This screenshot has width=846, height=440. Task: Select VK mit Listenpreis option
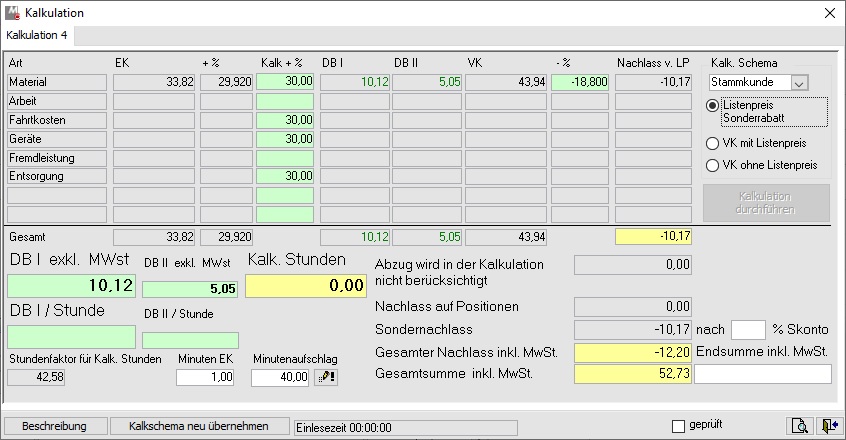pyautogui.click(x=713, y=143)
